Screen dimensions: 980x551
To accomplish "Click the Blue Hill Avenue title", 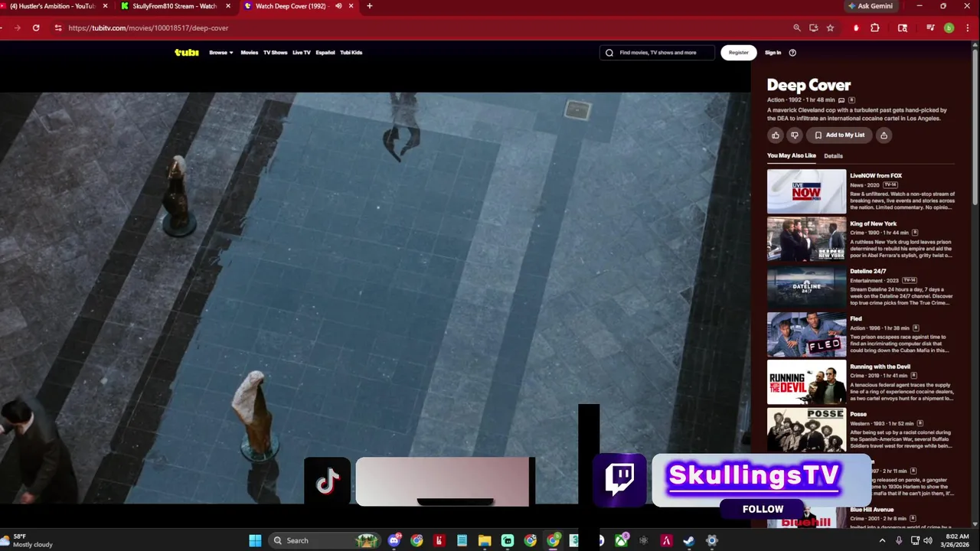I will pyautogui.click(x=872, y=510).
